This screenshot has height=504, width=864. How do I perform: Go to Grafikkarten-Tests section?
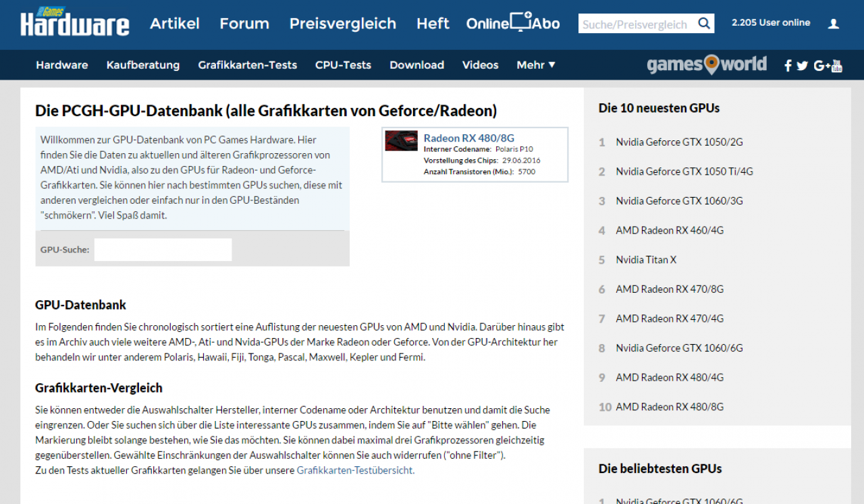[248, 65]
